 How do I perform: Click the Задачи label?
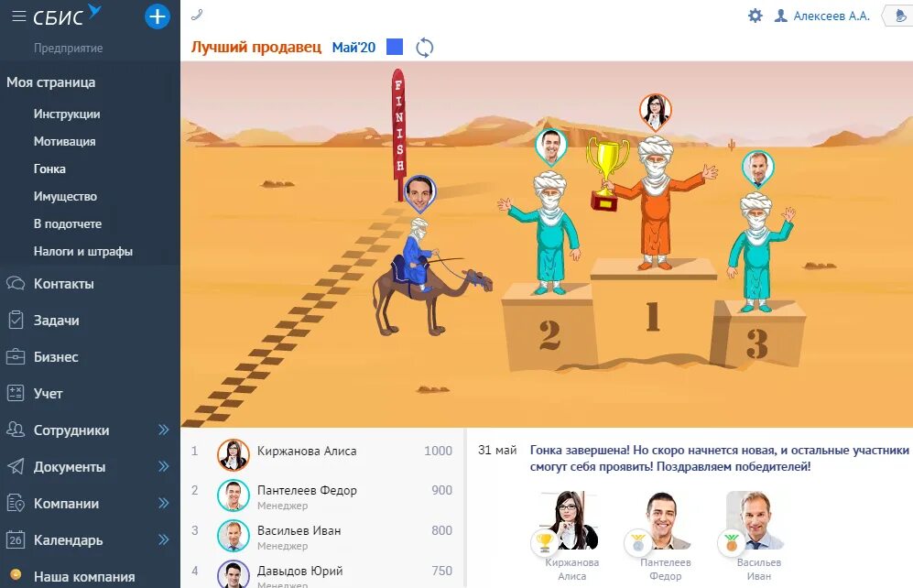[56, 321]
